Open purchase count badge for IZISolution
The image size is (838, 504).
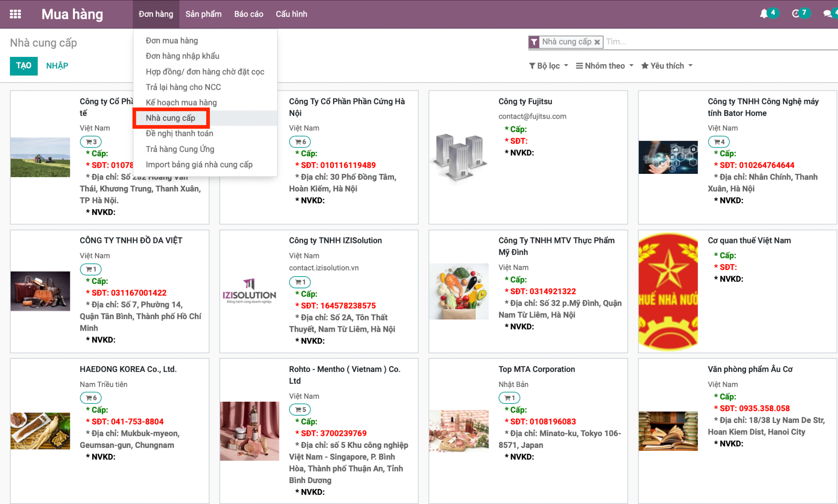(300, 282)
